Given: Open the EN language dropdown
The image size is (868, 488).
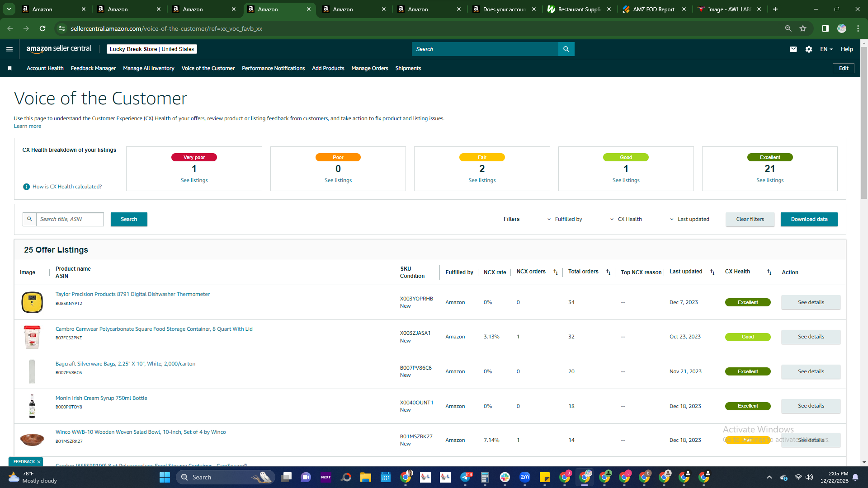Looking at the screenshot, I should pyautogui.click(x=826, y=49).
